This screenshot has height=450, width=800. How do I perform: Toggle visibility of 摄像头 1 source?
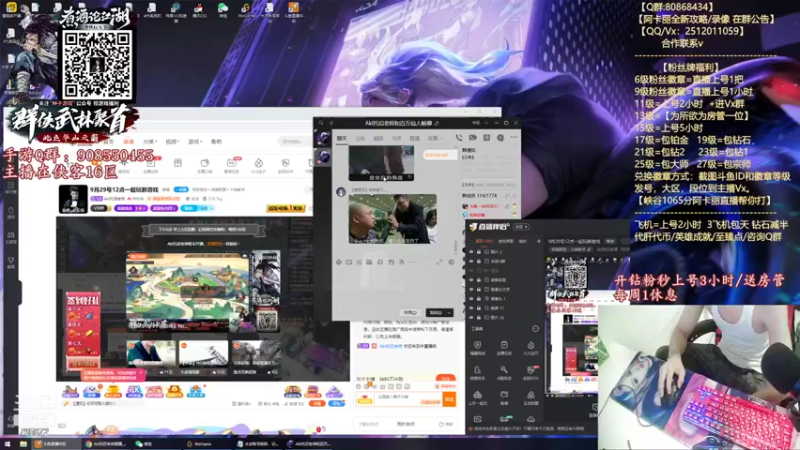click(471, 298)
